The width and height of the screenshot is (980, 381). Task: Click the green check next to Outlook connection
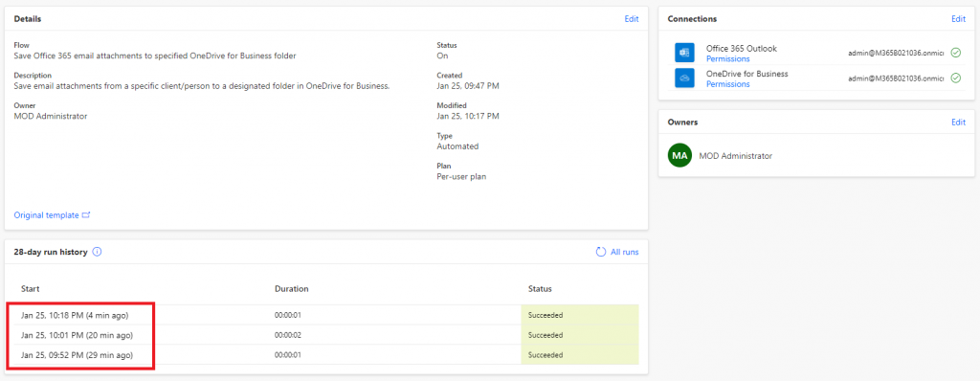[956, 53]
